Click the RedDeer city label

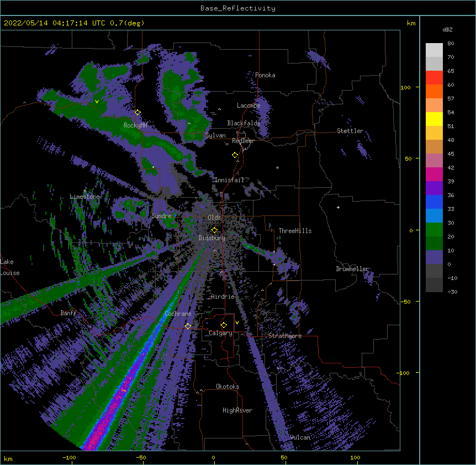tap(243, 141)
